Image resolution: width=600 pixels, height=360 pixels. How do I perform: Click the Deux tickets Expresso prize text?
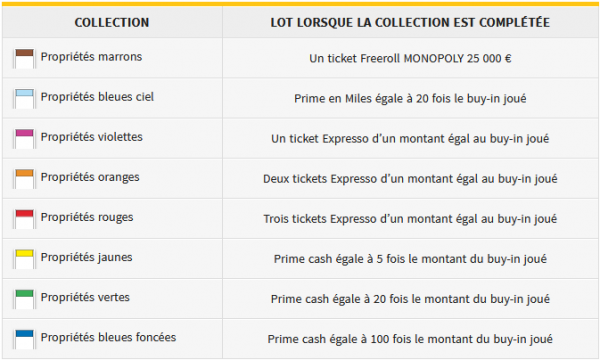[x=410, y=179]
